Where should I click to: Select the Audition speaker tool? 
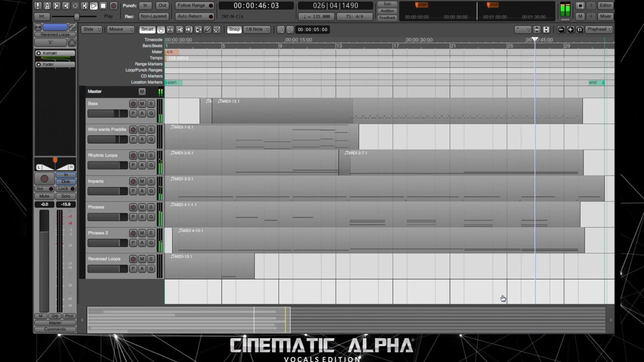point(189,29)
